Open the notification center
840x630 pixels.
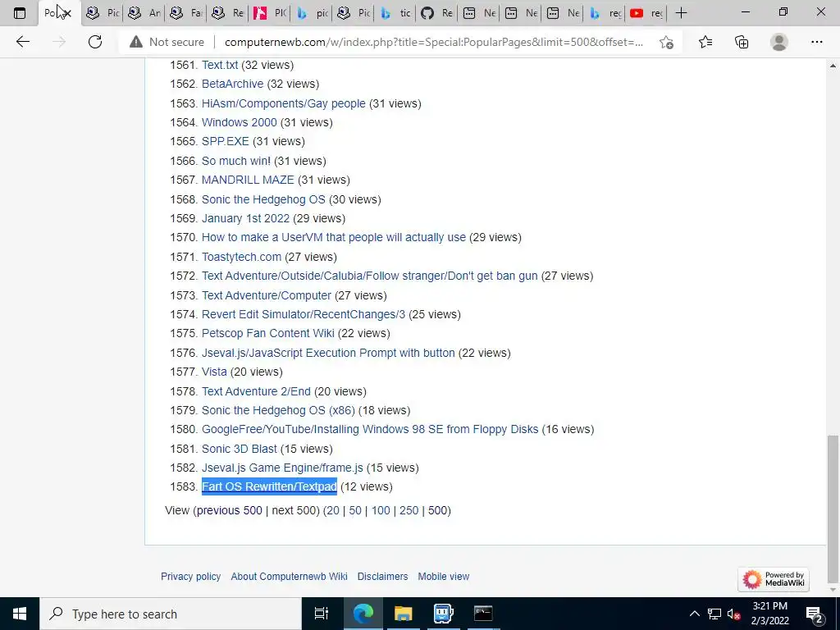click(x=815, y=614)
